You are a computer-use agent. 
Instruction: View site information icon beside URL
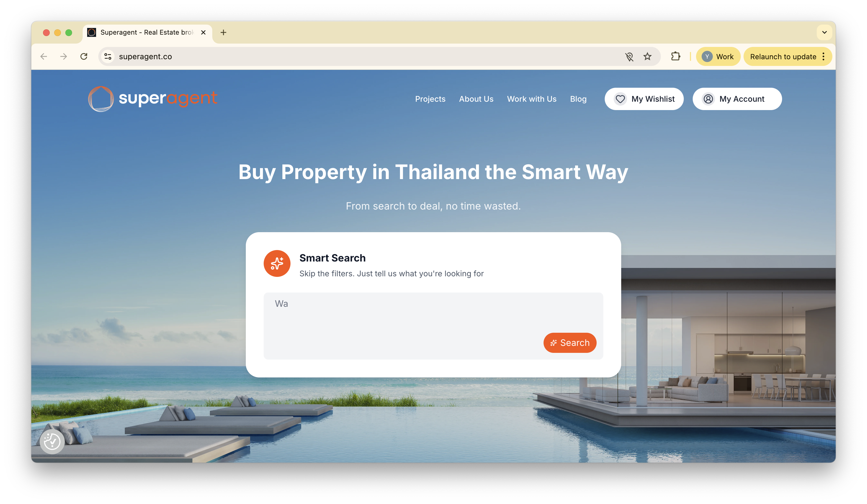(x=108, y=56)
